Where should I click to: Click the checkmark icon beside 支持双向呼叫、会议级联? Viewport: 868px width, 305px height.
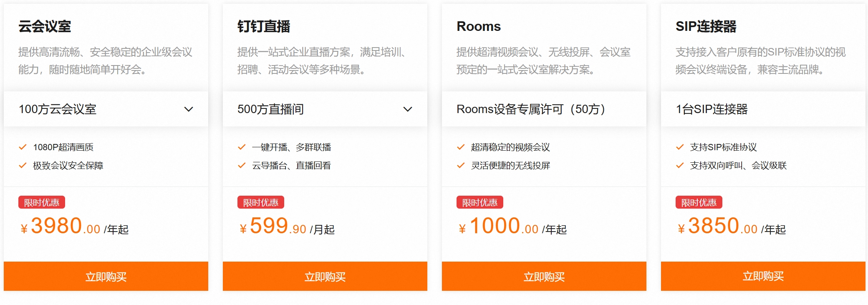[680, 165]
